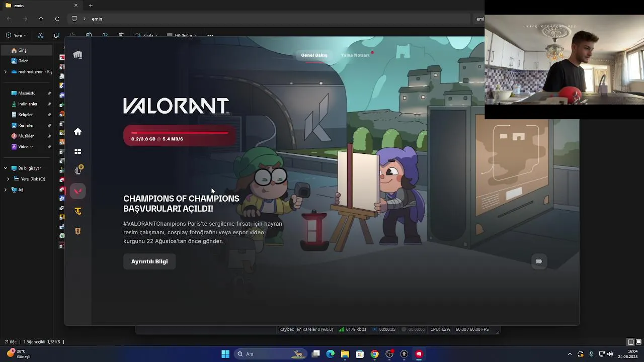
Task: Click the CPU: 4.2% status entry
Action: 440,329
